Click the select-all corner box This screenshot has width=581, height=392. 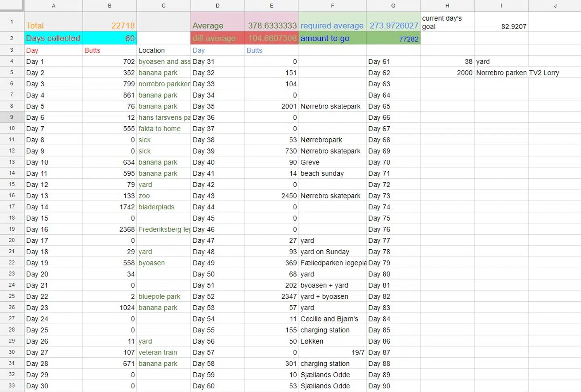pyautogui.click(x=12, y=6)
